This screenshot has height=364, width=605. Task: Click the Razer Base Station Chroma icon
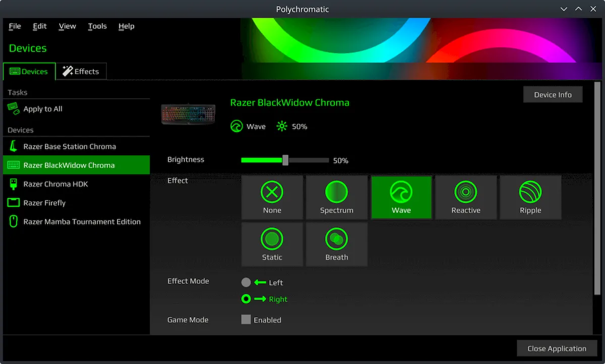pyautogui.click(x=14, y=146)
